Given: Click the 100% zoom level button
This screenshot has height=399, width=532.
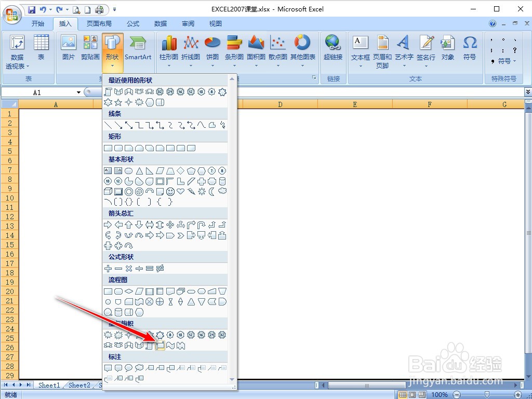Looking at the screenshot, I should [440, 395].
